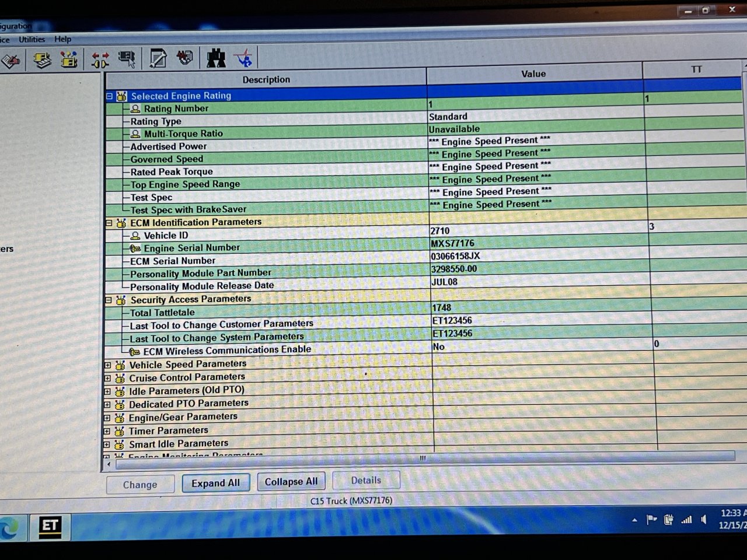Image resolution: width=747 pixels, height=560 pixels.
Task: Click the ECM module with colored pins icon
Action: coord(69,60)
